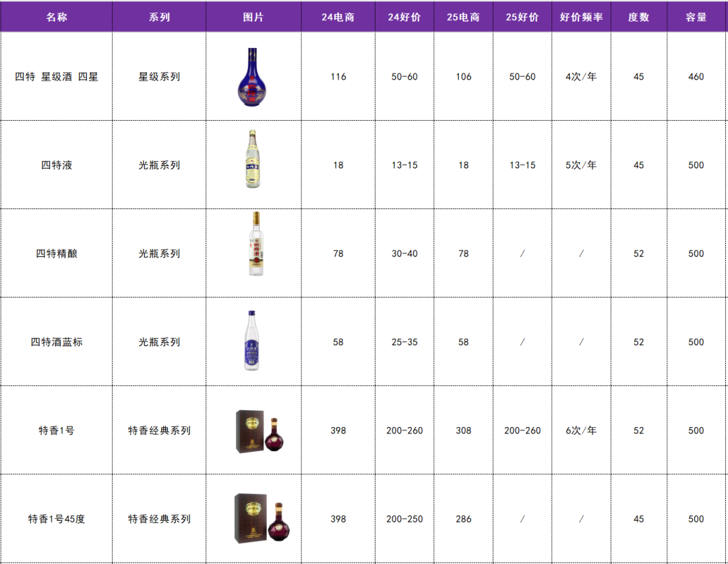The height and width of the screenshot is (564, 728).
Task: Click the 6次/年 frequency cell
Action: click(581, 430)
